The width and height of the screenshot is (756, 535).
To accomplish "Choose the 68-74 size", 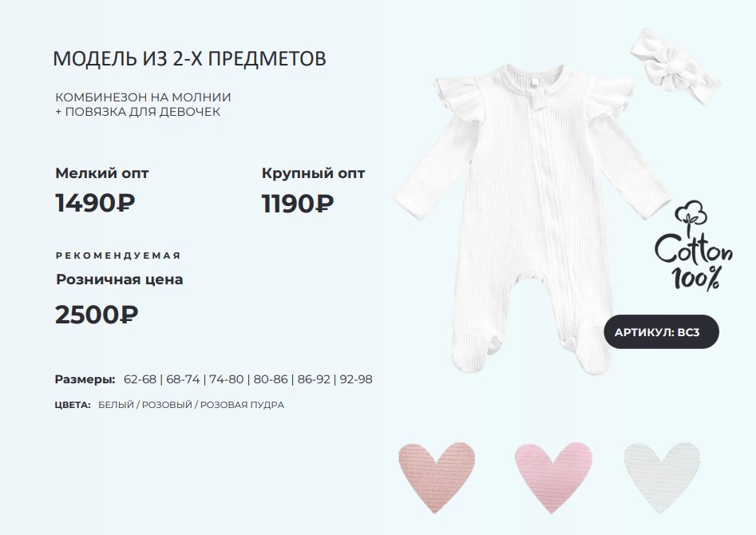I will point(184,379).
